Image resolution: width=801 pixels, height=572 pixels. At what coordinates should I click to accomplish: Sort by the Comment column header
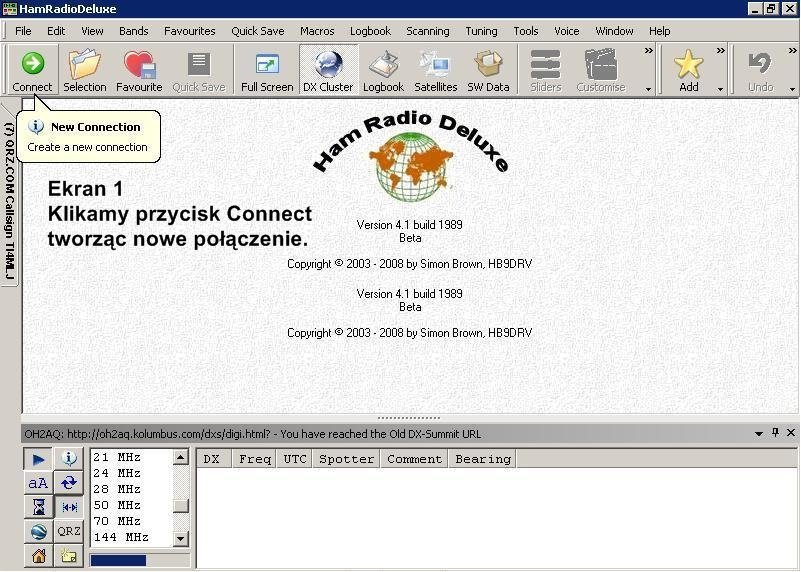[414, 459]
